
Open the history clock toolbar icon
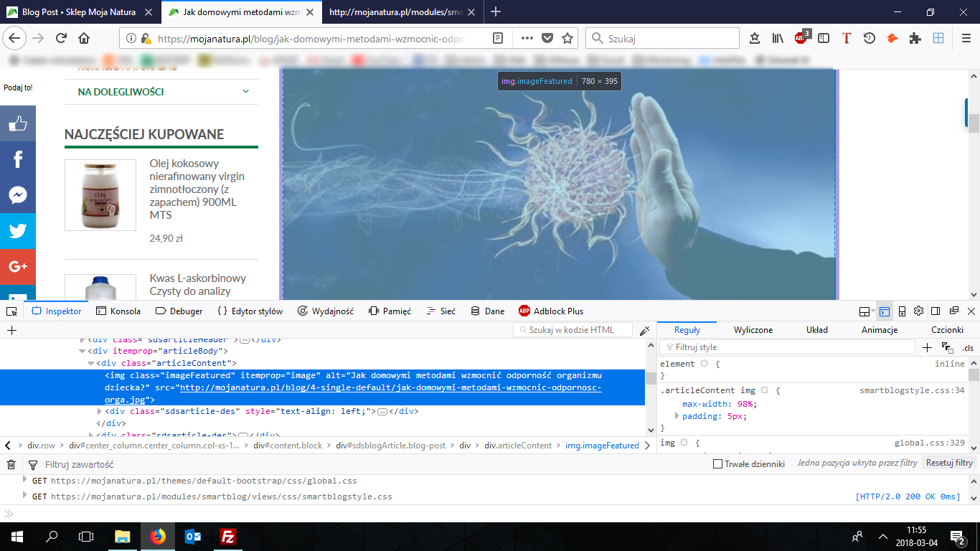click(870, 38)
